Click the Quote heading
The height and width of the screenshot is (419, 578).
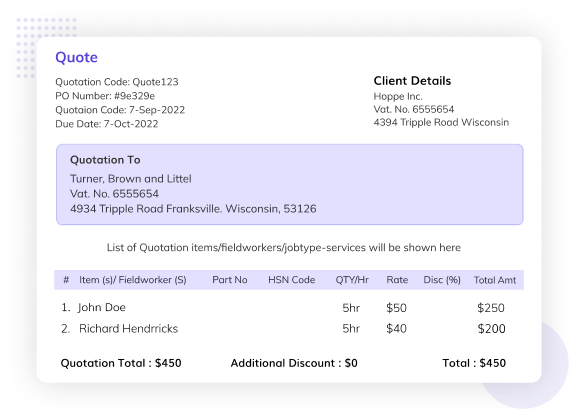pos(76,57)
